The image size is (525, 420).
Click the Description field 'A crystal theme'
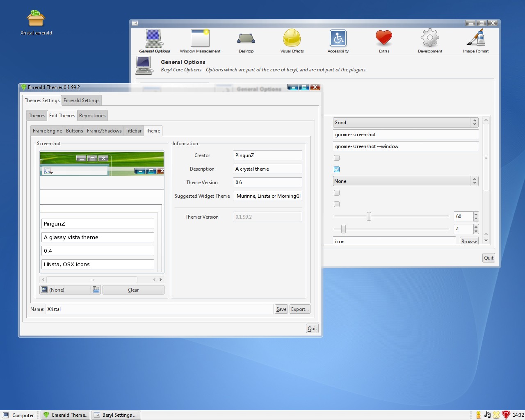(x=267, y=169)
